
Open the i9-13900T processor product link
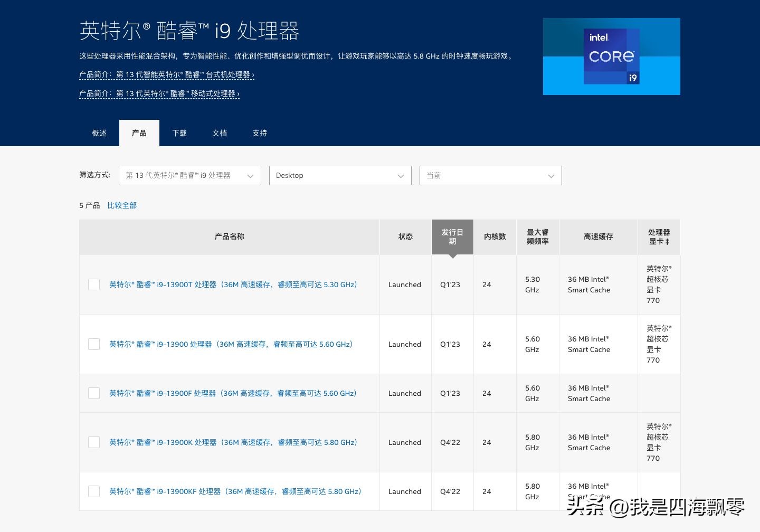point(233,284)
